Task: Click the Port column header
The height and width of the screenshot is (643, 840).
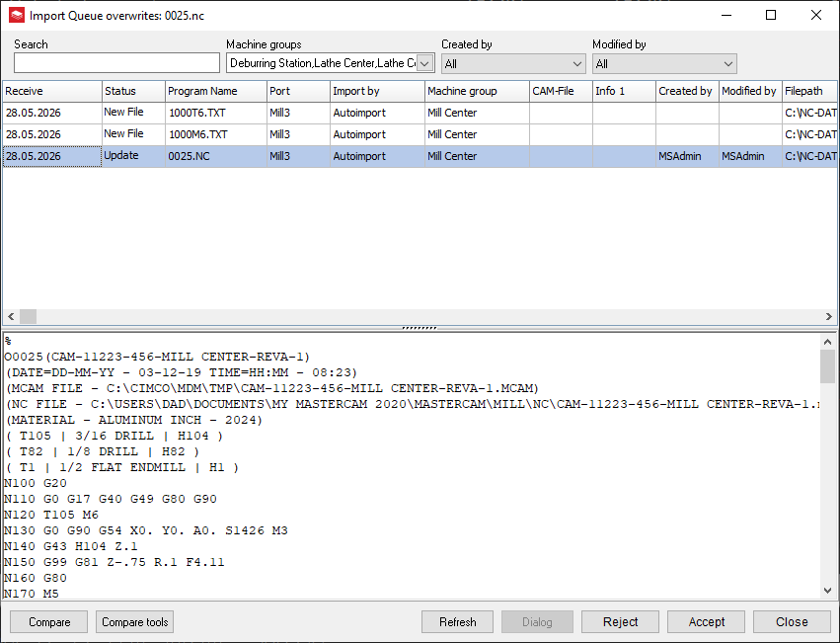Action: pyautogui.click(x=298, y=91)
